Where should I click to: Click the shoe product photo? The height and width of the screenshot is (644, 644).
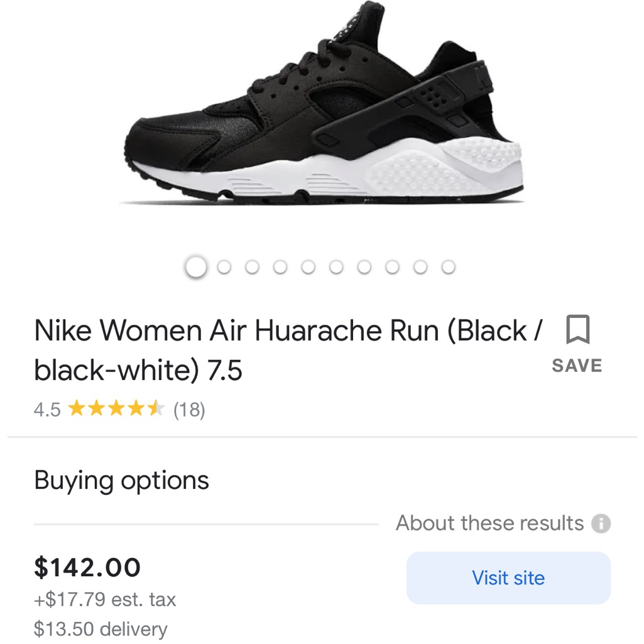point(322,107)
